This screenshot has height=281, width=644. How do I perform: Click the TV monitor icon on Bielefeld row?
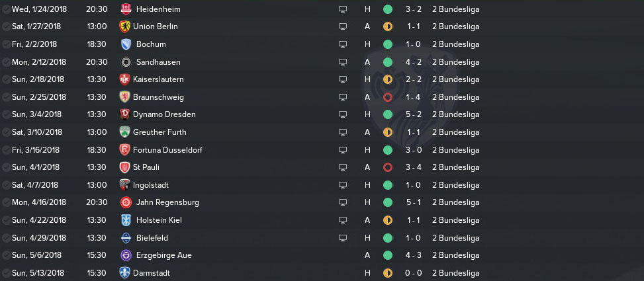[343, 238]
